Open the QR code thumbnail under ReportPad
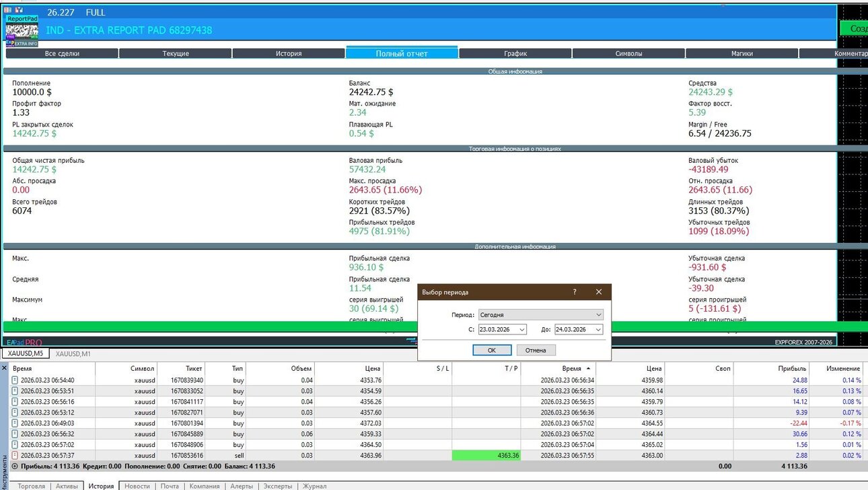Screen dimensions: 868x490 (22, 32)
